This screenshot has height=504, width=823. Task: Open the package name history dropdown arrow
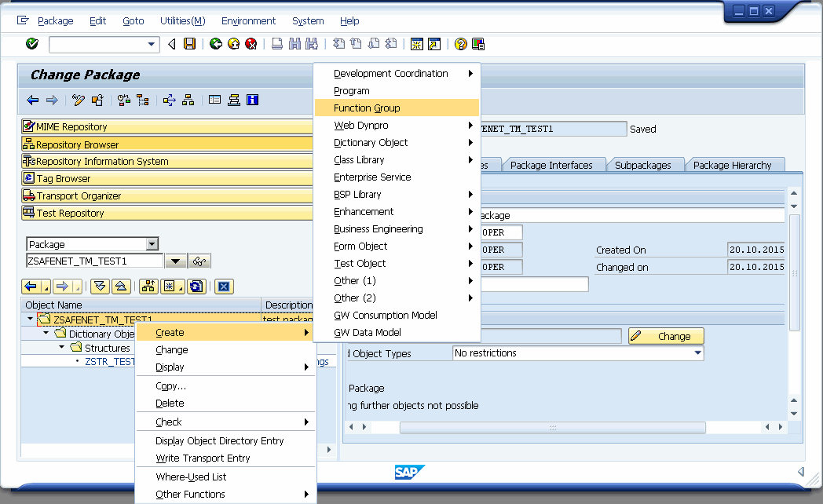(x=176, y=261)
